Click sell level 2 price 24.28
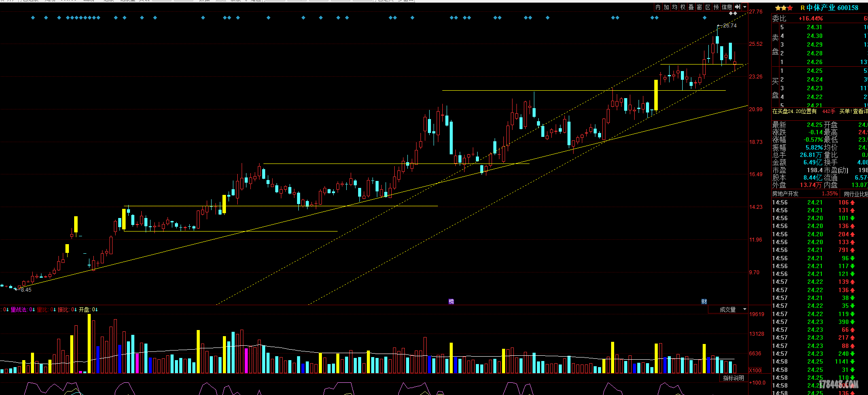868x395 pixels. pos(815,53)
